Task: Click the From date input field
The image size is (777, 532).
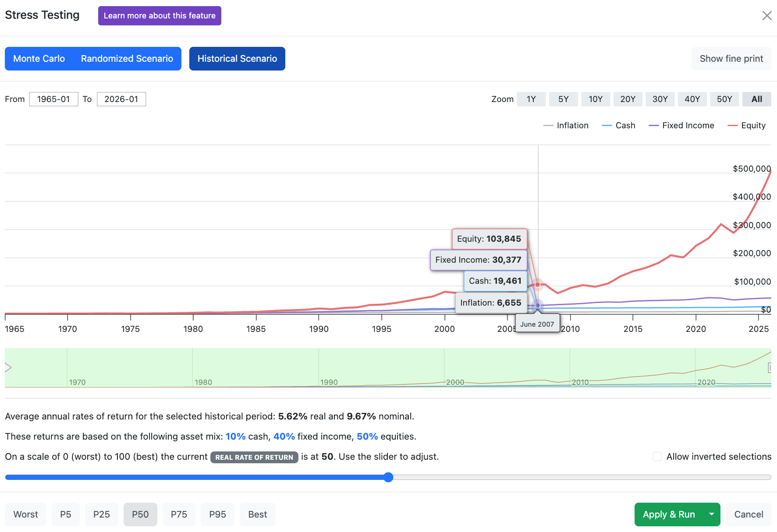Action: [53, 99]
